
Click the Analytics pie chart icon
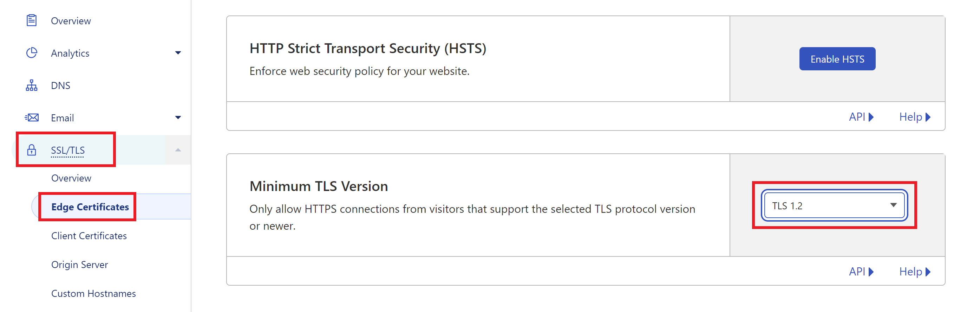click(32, 52)
